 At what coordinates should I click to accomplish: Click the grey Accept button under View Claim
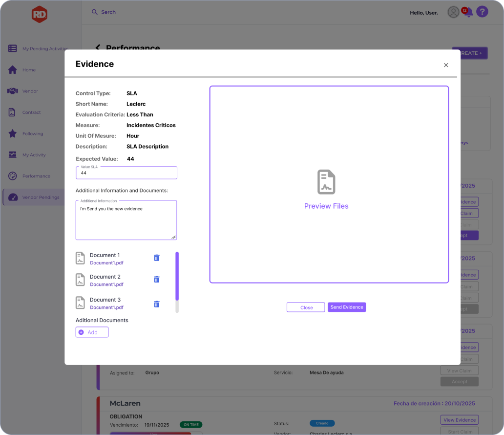pyautogui.click(x=460, y=382)
